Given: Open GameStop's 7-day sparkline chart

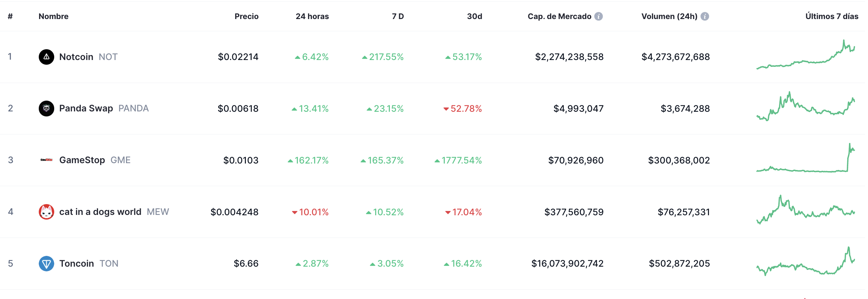Looking at the screenshot, I should [x=806, y=158].
